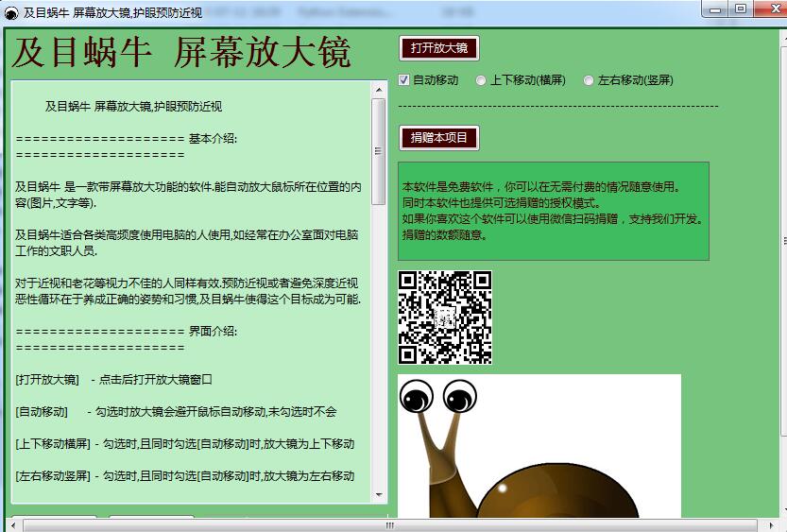Click the text panel's vertical scrollbar thumb

click(x=379, y=151)
